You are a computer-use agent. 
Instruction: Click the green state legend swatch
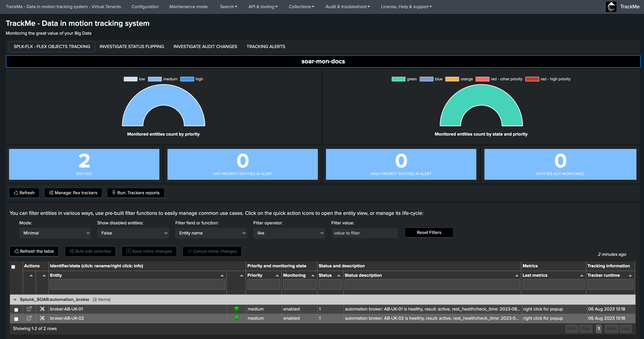click(x=399, y=79)
